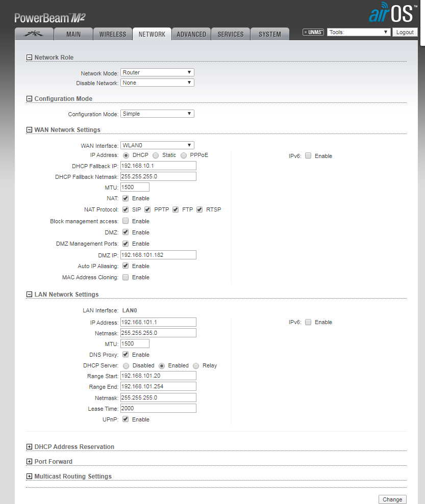Enable IPv6 in WAN Network Settings
The height and width of the screenshot is (504, 425).
308,155
